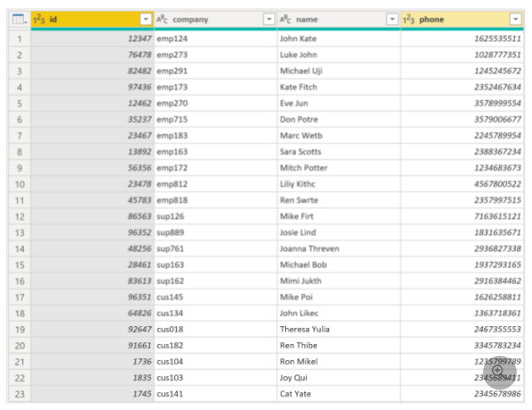Click name cell Michael Bob
532x410 pixels.
pyautogui.click(x=339, y=265)
